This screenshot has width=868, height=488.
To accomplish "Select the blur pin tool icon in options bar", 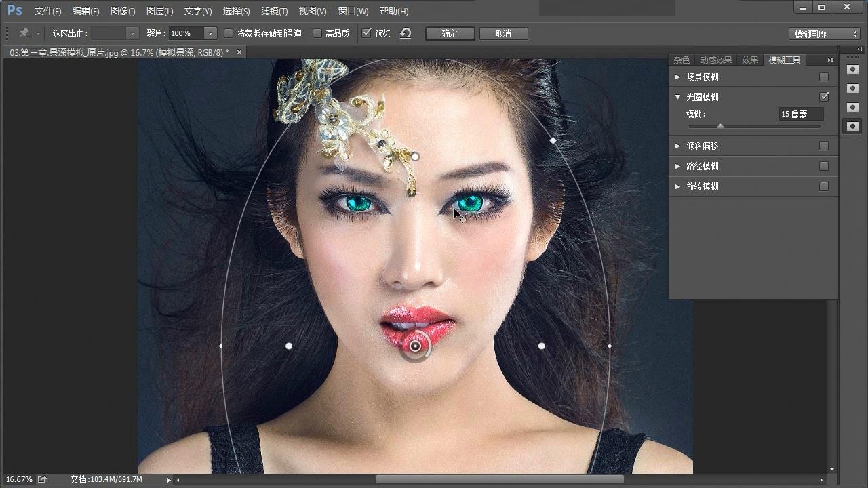I will pyautogui.click(x=24, y=33).
